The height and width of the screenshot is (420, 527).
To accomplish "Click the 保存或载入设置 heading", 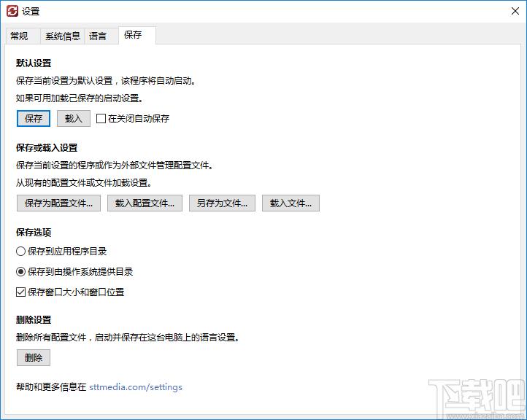I will (47, 148).
